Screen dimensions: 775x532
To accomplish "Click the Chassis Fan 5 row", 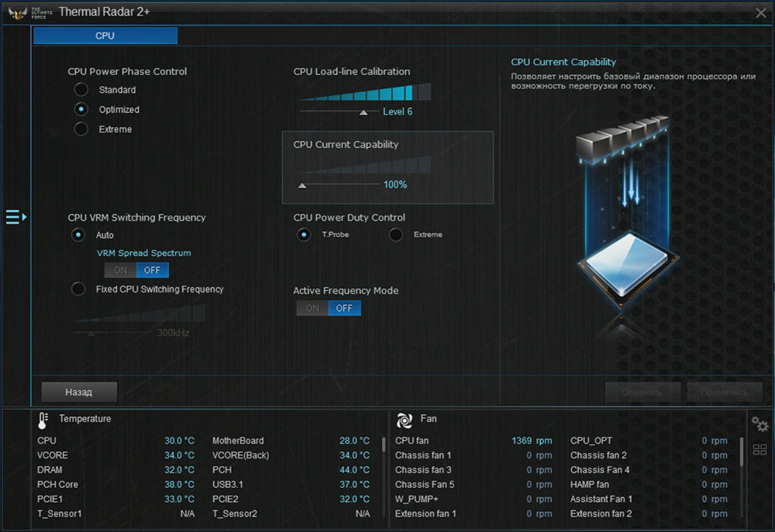I will (474, 485).
